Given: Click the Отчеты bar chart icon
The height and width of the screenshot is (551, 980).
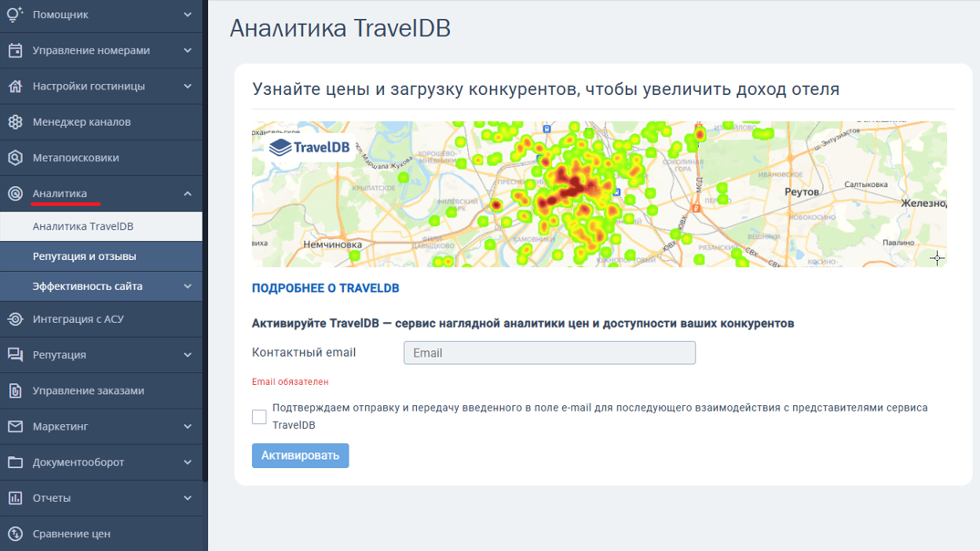Looking at the screenshot, I should click(15, 498).
